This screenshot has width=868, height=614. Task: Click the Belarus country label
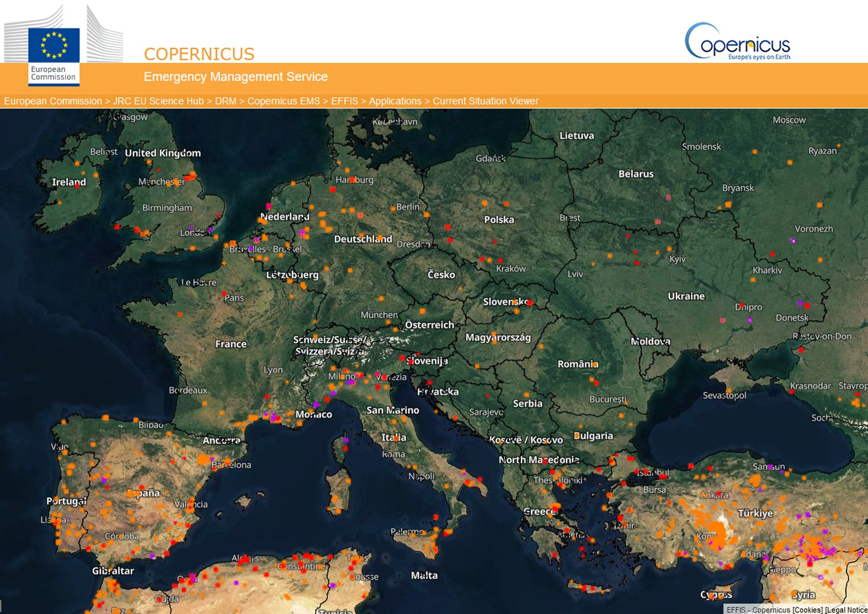coord(636,174)
